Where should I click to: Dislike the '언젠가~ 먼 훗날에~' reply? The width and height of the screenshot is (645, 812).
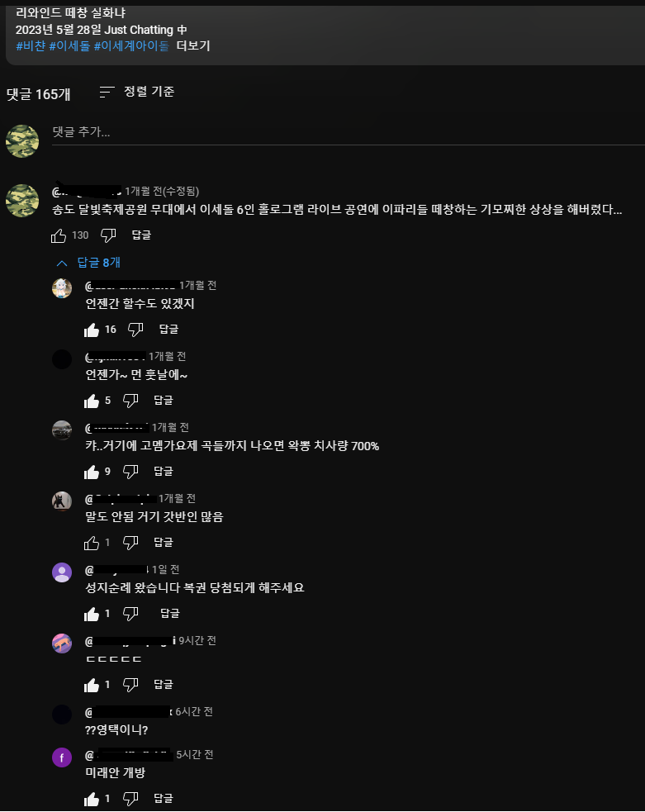point(130,401)
